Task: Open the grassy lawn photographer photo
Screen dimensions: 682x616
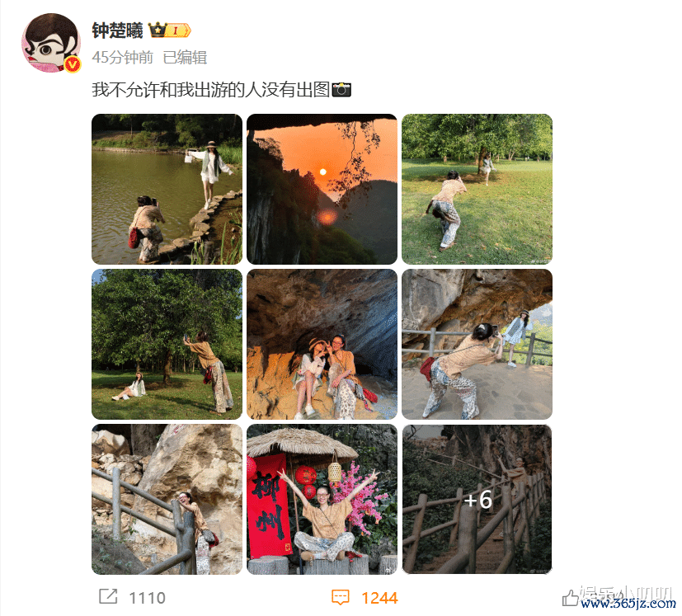Action: [x=477, y=189]
